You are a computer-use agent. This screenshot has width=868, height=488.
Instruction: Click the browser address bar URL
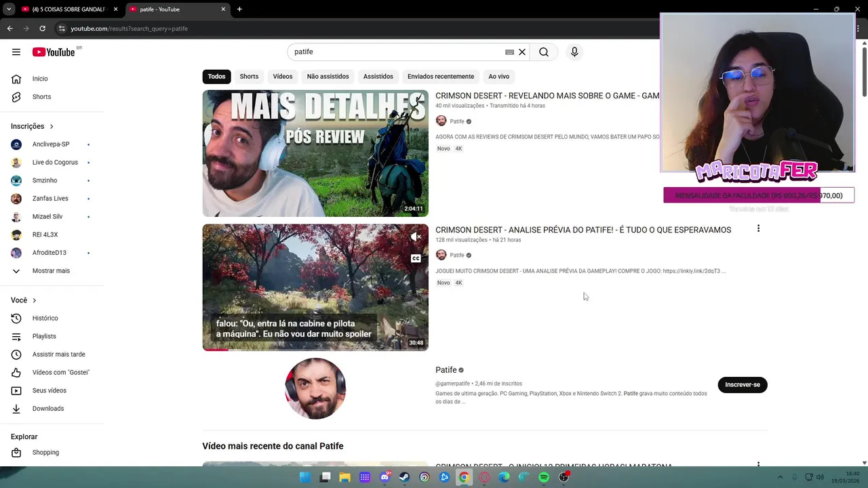[x=129, y=28]
